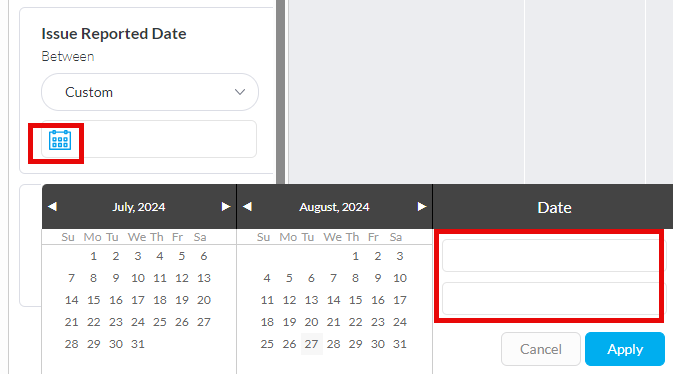Go to previous month from July 2024

[x=52, y=207]
